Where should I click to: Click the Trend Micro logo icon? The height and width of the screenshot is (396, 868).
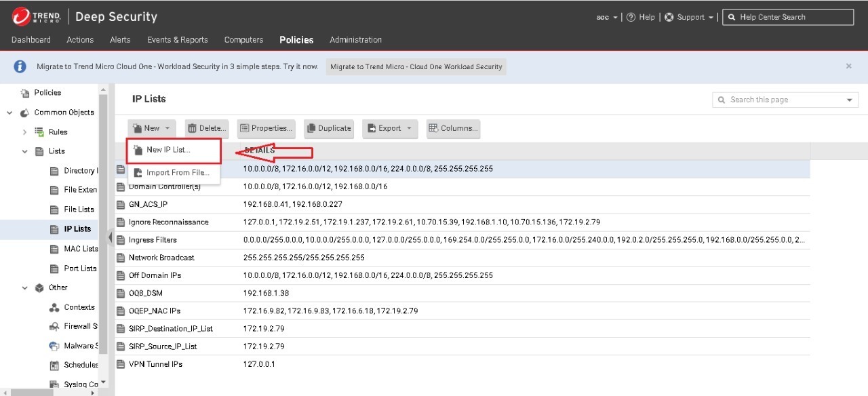click(x=21, y=16)
